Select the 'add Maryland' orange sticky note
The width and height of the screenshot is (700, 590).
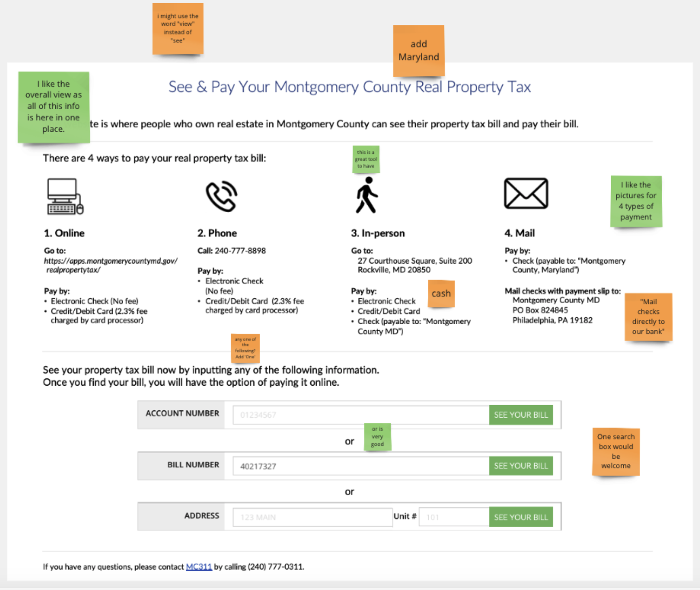click(x=419, y=50)
